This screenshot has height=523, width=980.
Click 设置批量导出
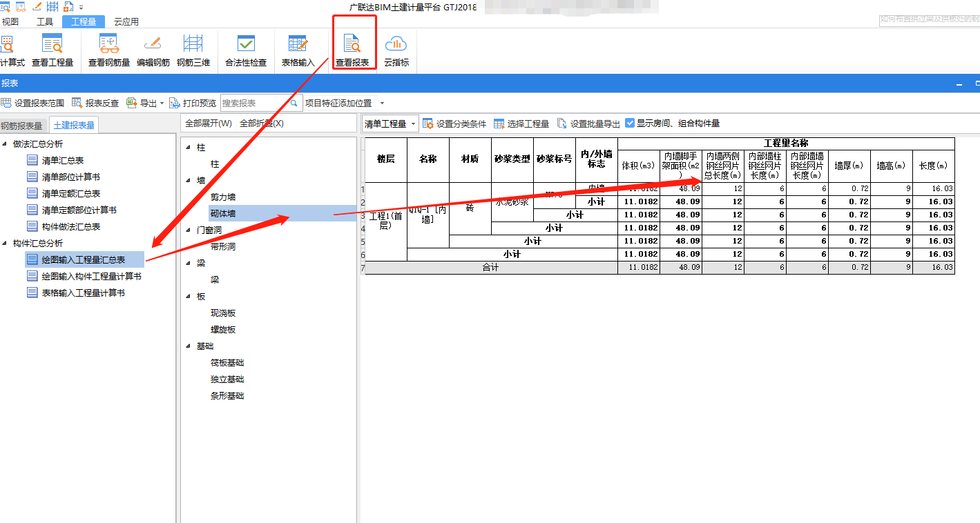589,124
